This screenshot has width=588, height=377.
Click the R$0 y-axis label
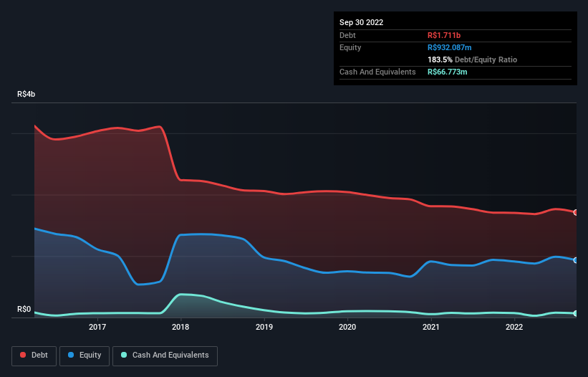(x=24, y=309)
